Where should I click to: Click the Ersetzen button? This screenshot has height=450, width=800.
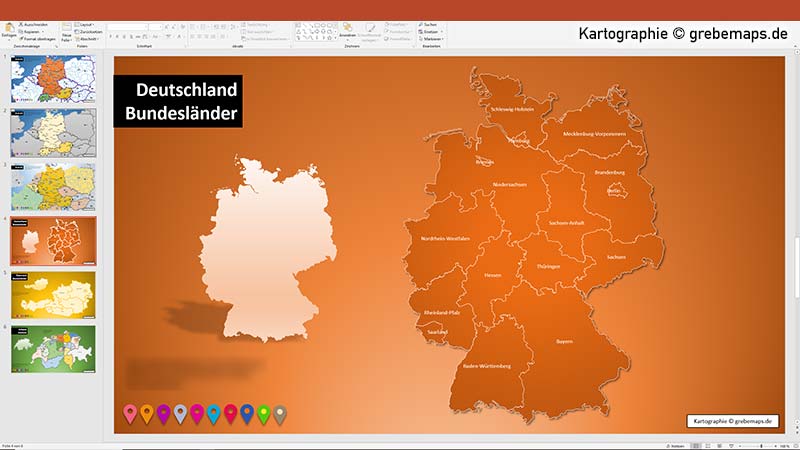click(x=429, y=32)
